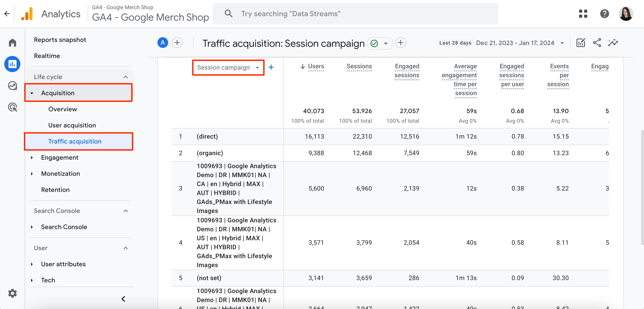
Task: Go to Home in the left rail
Action: point(12,42)
